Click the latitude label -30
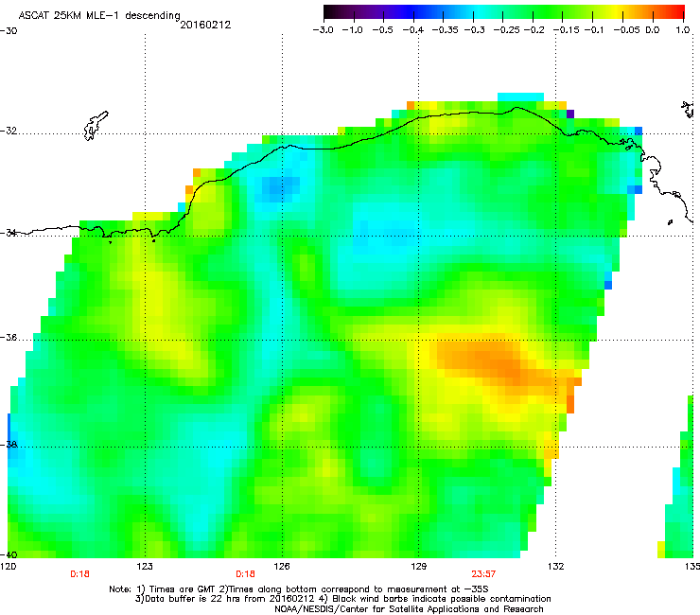The height and width of the screenshot is (615, 700). pos(9,31)
